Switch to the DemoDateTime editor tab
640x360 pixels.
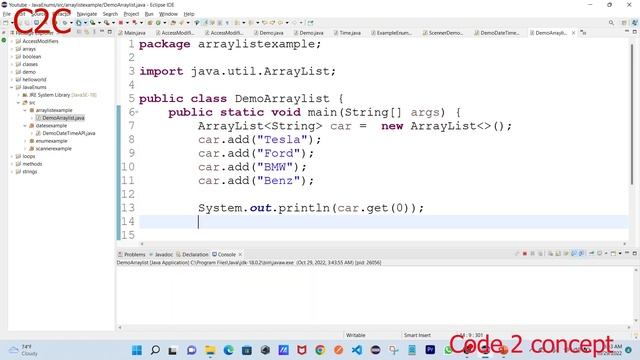pos(497,33)
